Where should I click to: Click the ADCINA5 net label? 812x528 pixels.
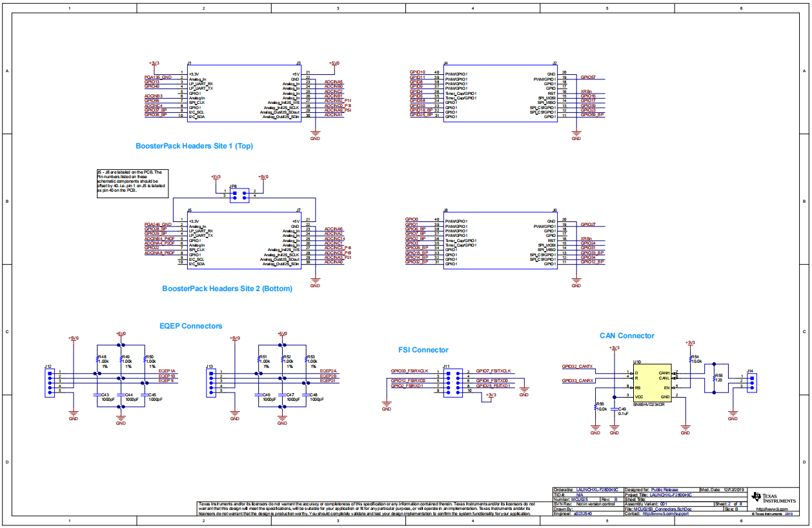click(x=334, y=82)
